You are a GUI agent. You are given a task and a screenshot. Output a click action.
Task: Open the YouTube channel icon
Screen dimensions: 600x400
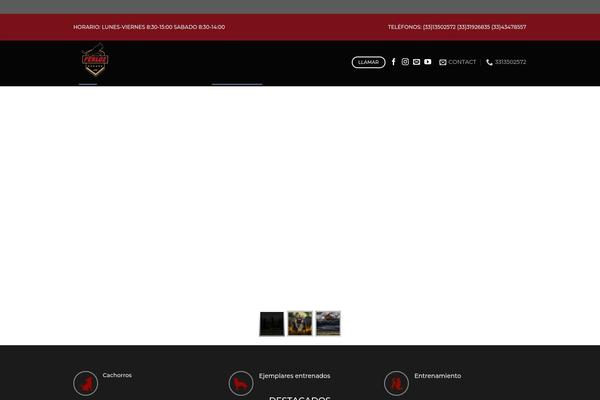(x=428, y=62)
